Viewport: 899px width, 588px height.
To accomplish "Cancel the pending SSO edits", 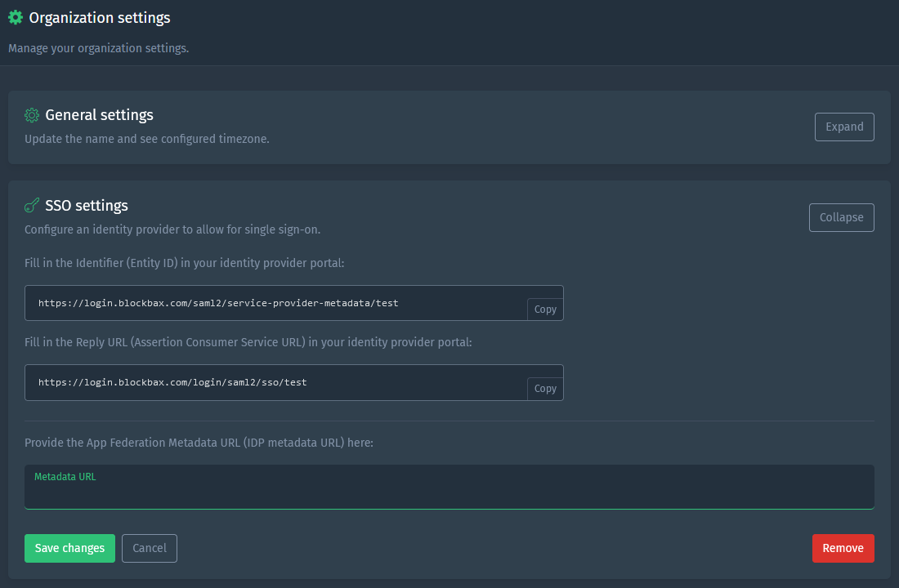I will (149, 548).
